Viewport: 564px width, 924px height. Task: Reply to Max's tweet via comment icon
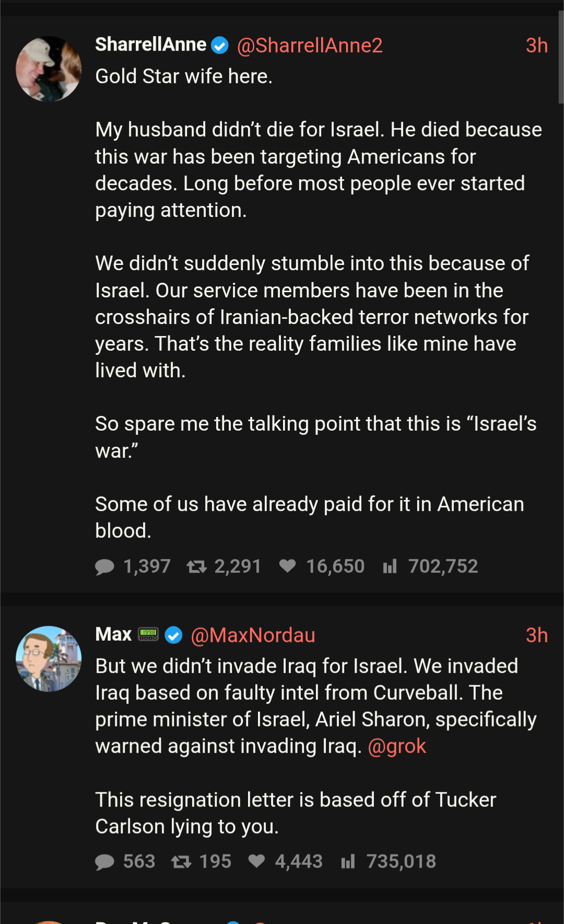click(x=104, y=862)
